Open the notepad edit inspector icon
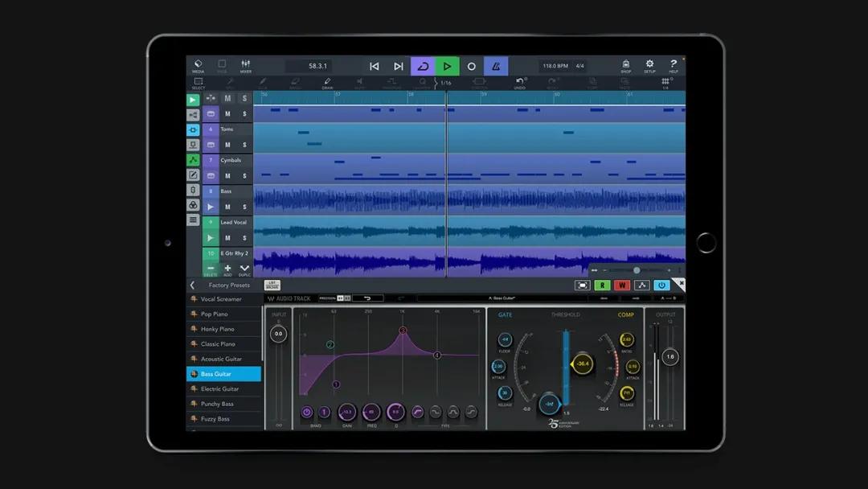 click(193, 175)
